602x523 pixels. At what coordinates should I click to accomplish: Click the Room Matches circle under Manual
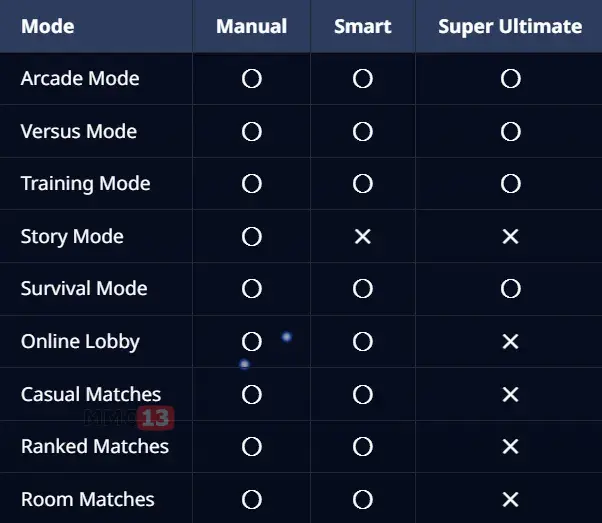point(252,499)
